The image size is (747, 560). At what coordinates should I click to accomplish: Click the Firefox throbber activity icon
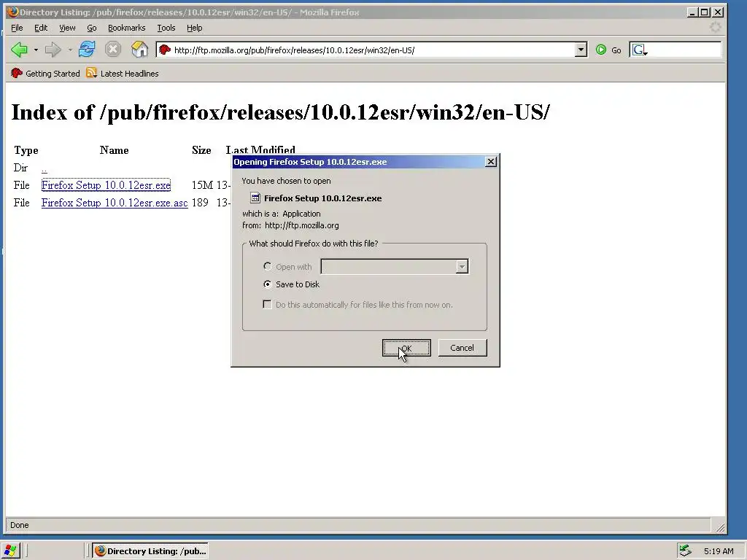[x=715, y=27]
